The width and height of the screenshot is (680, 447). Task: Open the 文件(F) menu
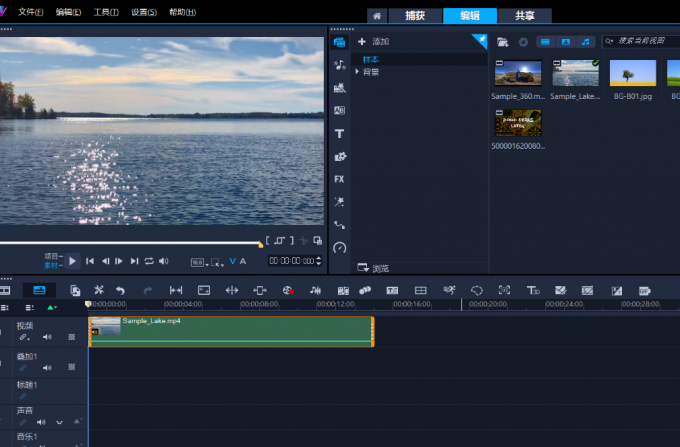(31, 12)
